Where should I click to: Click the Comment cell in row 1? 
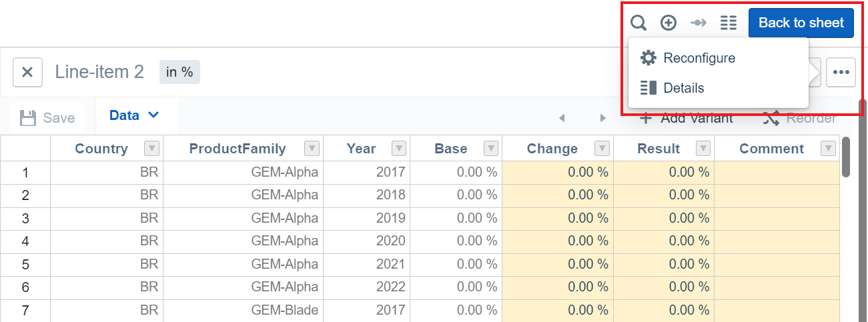point(776,172)
